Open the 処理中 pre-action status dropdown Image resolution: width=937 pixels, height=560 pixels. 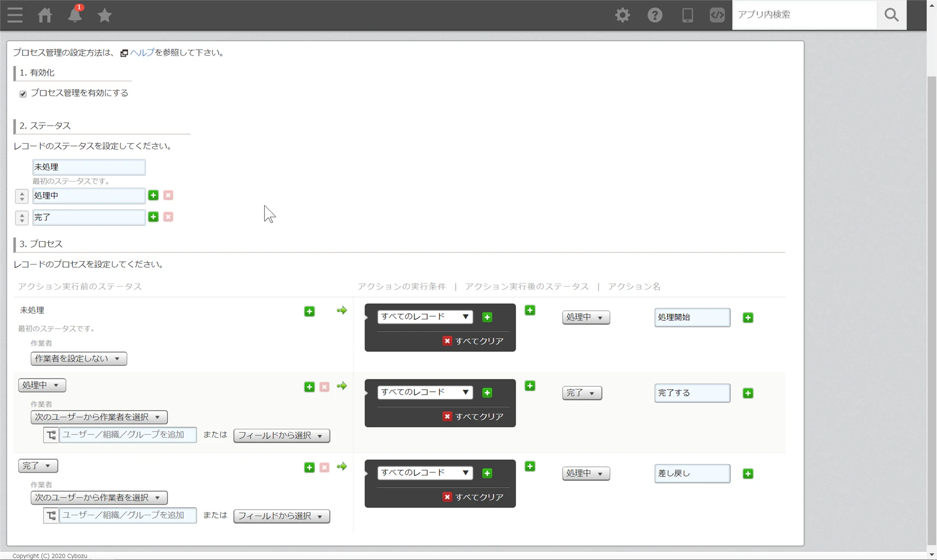tap(42, 385)
